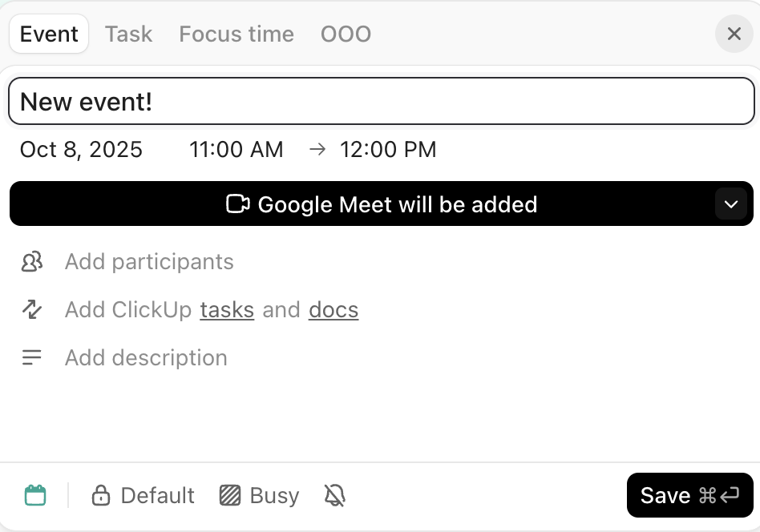Mute notifications using the bell icon
The width and height of the screenshot is (760, 532).
click(334, 495)
